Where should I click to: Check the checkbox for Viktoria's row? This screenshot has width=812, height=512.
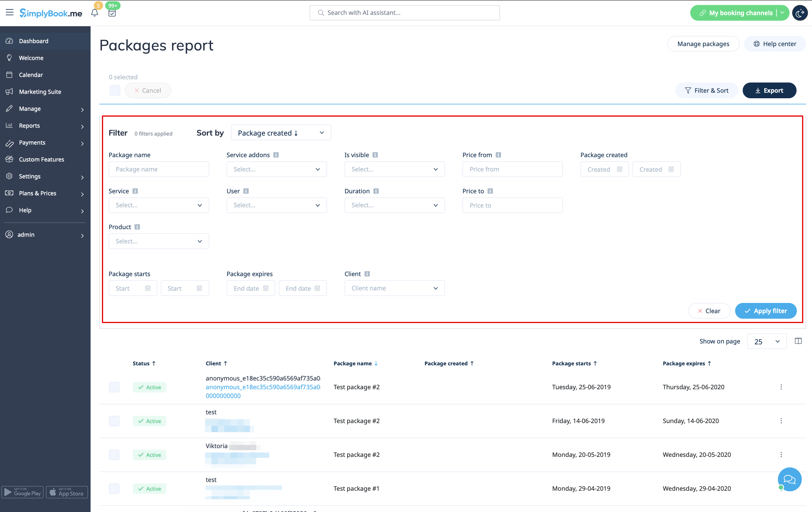point(114,455)
